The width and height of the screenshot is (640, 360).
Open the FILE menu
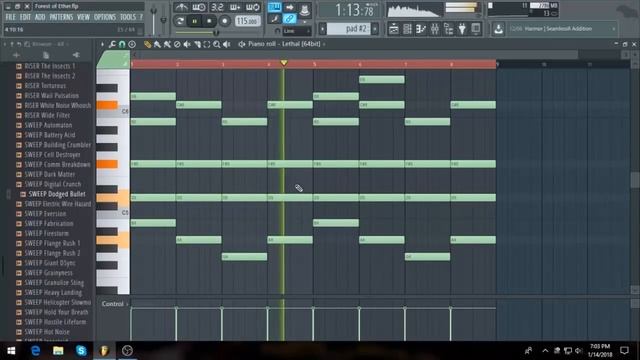pos(10,17)
